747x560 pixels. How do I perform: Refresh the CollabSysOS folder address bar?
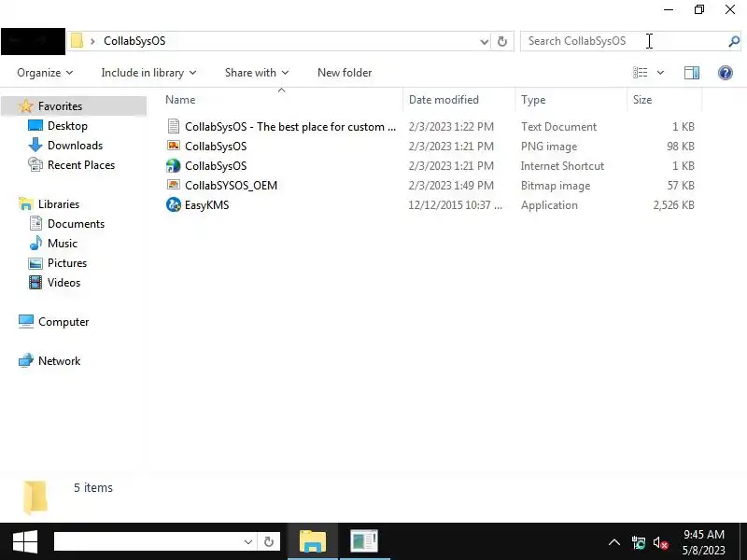pyautogui.click(x=502, y=41)
